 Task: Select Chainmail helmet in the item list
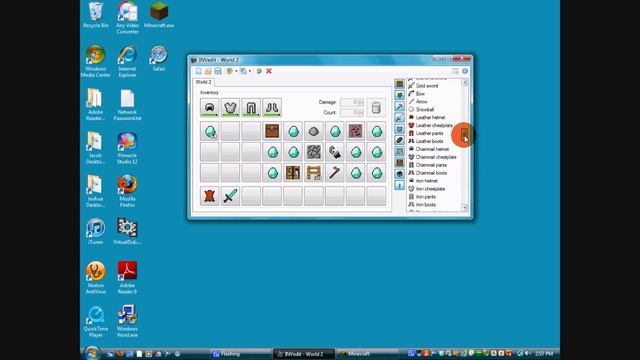tap(429, 149)
